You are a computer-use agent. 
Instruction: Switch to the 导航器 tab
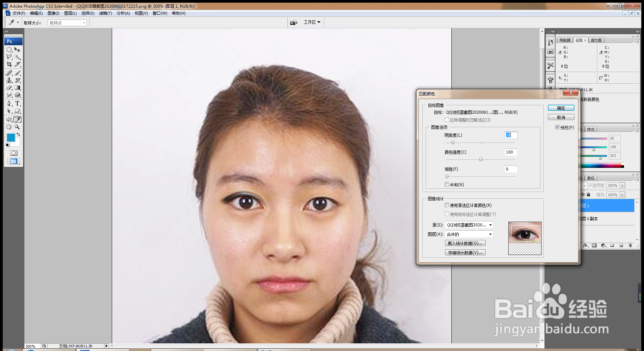pos(565,40)
